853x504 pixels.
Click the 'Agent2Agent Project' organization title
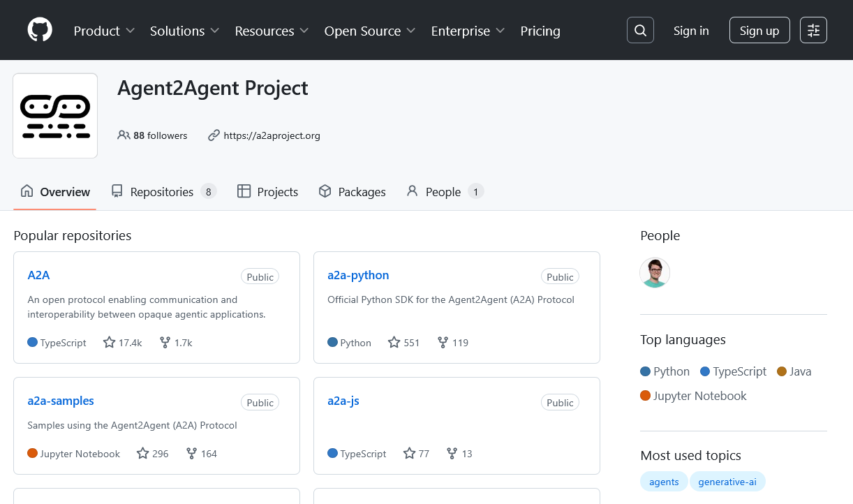coord(213,88)
